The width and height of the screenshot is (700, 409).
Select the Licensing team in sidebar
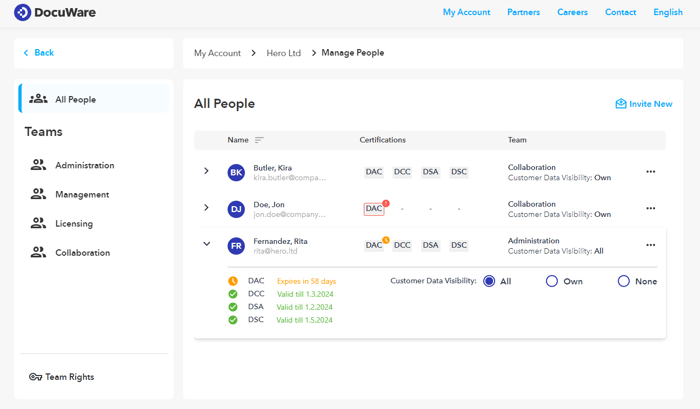tap(73, 224)
